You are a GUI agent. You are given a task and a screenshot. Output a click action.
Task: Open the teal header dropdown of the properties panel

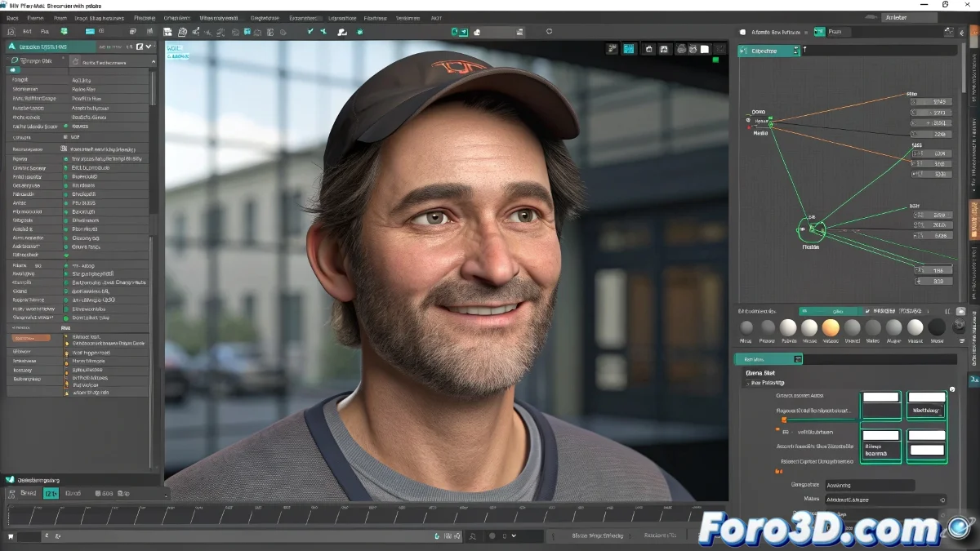pos(768,359)
